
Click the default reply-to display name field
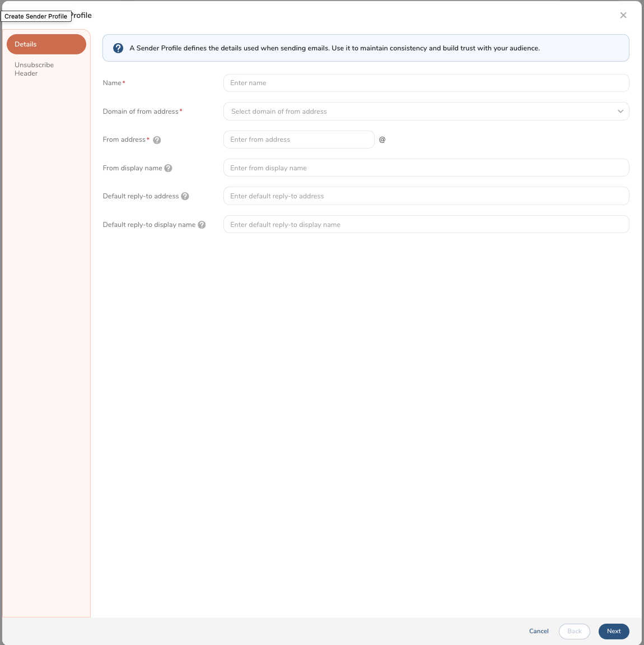click(x=426, y=225)
